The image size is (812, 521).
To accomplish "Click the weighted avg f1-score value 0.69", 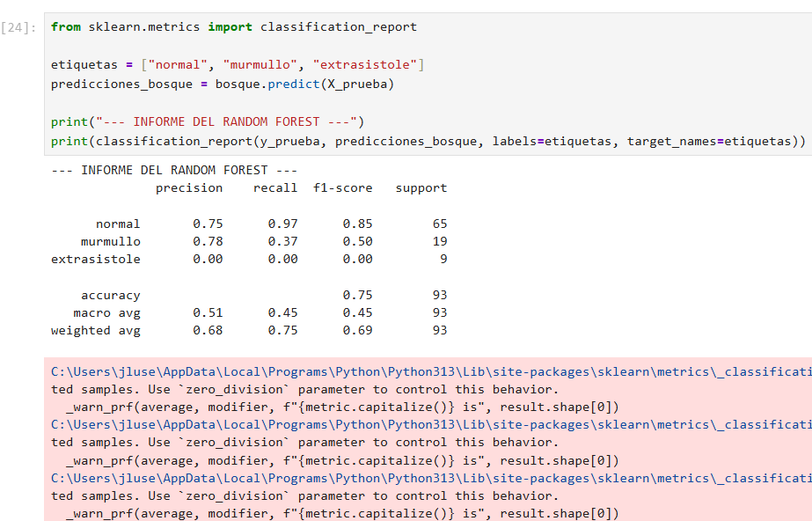I will 357,330.
